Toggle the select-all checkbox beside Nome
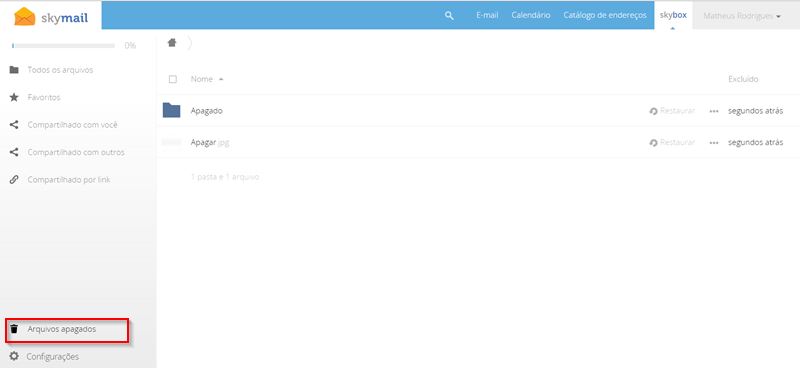This screenshot has width=800, height=368. [172, 79]
